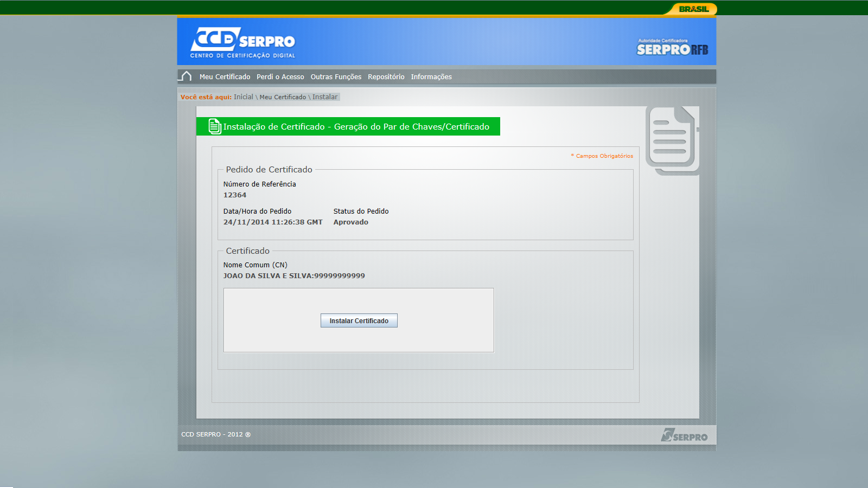
Task: Open the Perdi o Acesso menu
Action: tap(280, 77)
